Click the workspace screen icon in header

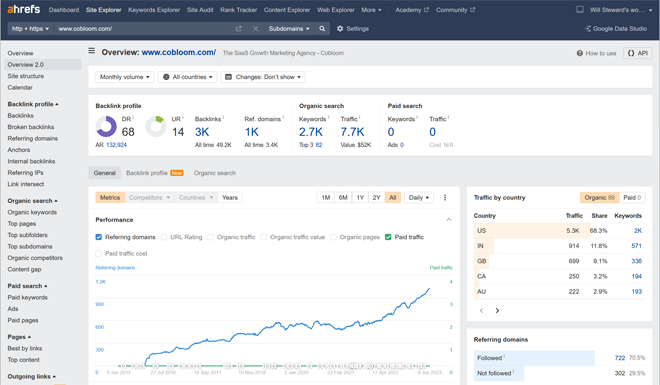[580, 9]
